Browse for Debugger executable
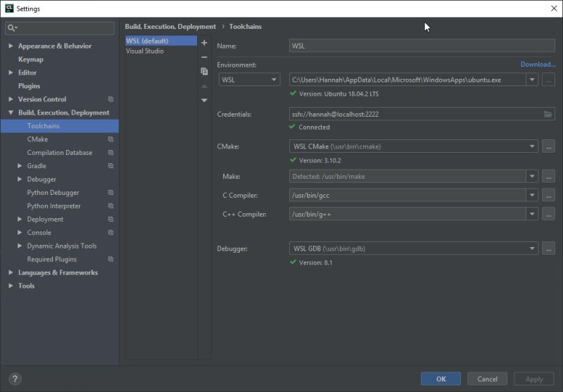This screenshot has height=392, width=563. tap(548, 248)
